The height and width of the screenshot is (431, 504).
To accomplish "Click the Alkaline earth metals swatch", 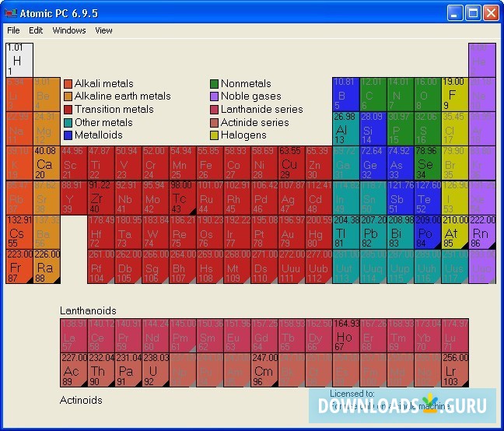I will pyautogui.click(x=68, y=96).
